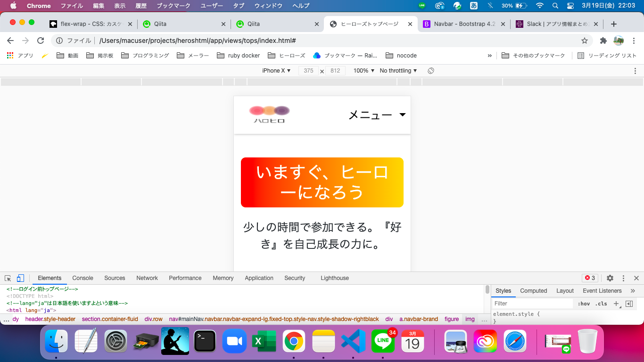Image resolution: width=644 pixels, height=362 pixels.
Task: Click the DevTools three-dot options icon
Action: 624,278
